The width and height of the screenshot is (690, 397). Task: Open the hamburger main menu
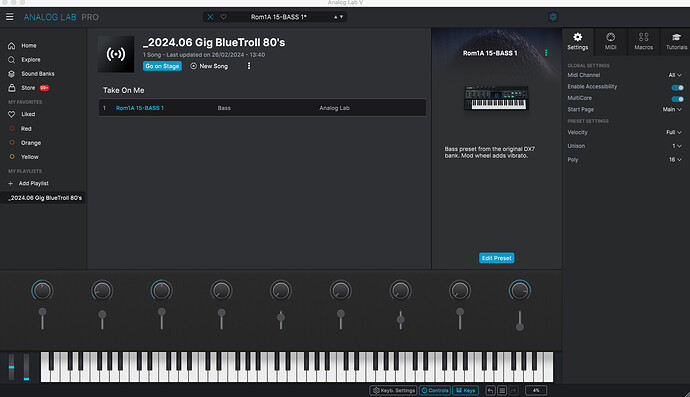pyautogui.click(x=10, y=17)
